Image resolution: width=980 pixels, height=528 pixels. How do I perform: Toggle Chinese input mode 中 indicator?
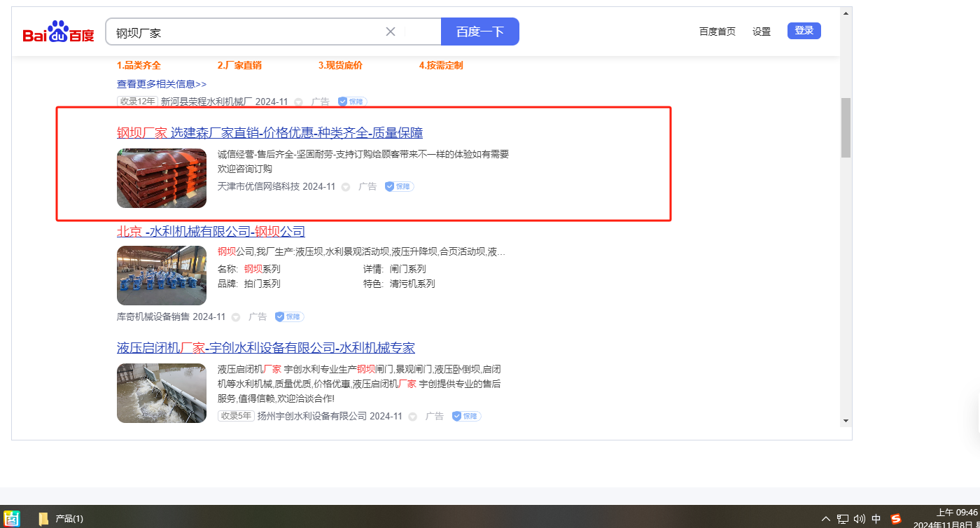876,519
